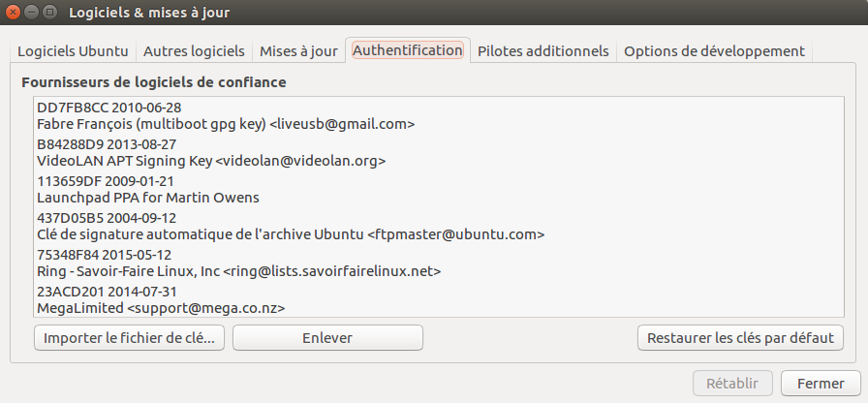Screen dimensions: 868x403
Task: Select the Authentification tab
Action: [x=407, y=50]
